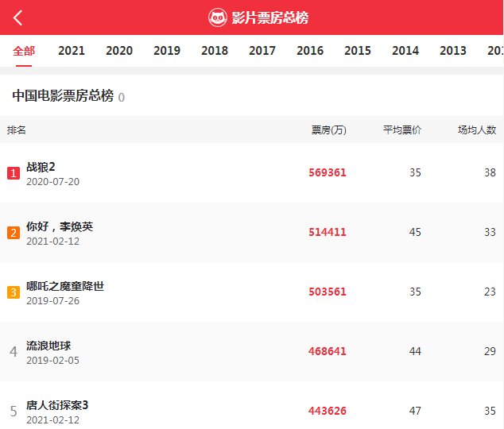The width and height of the screenshot is (504, 429).
Task: Switch to the 2014 tab
Action: coord(405,51)
